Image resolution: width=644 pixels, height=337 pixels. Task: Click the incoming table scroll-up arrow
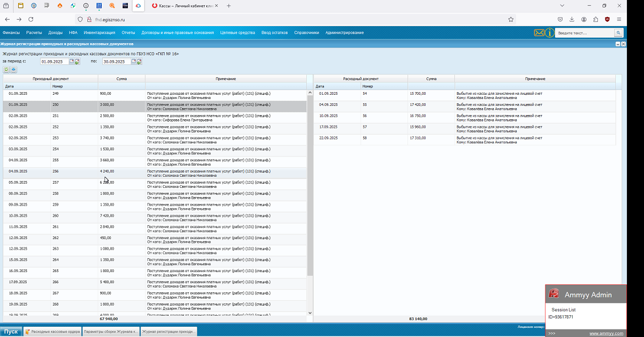[310, 93]
